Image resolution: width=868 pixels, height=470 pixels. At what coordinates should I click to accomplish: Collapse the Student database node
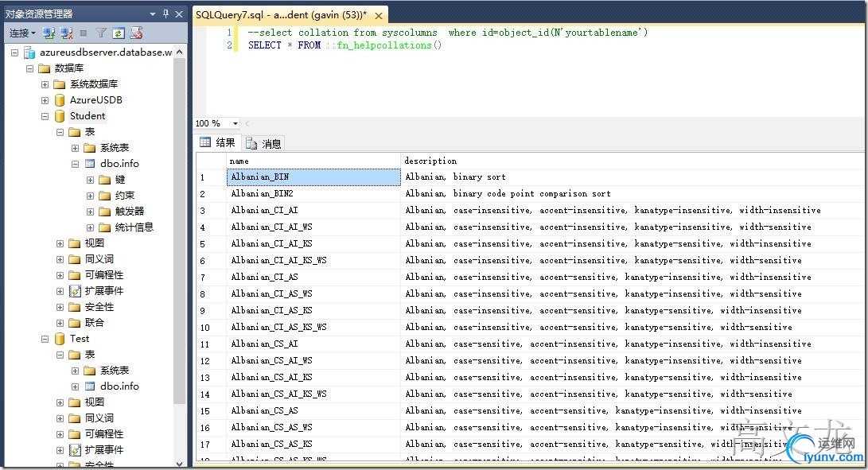point(45,116)
